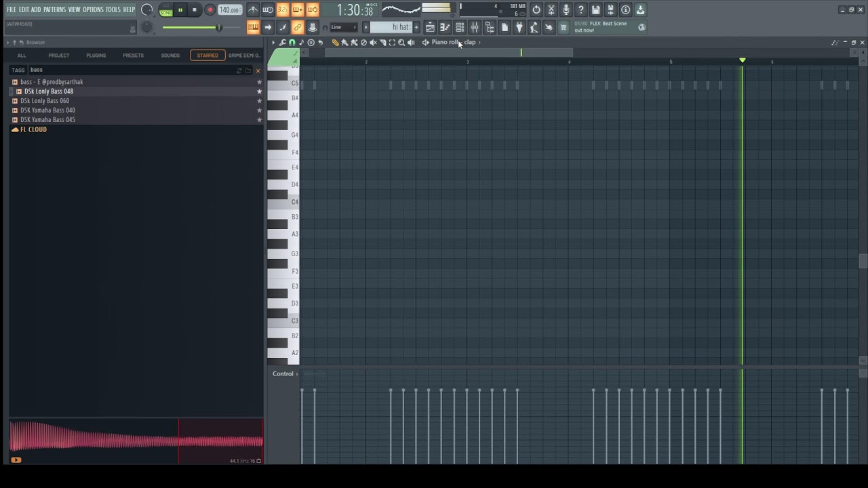Open the Mixer window

point(475,27)
